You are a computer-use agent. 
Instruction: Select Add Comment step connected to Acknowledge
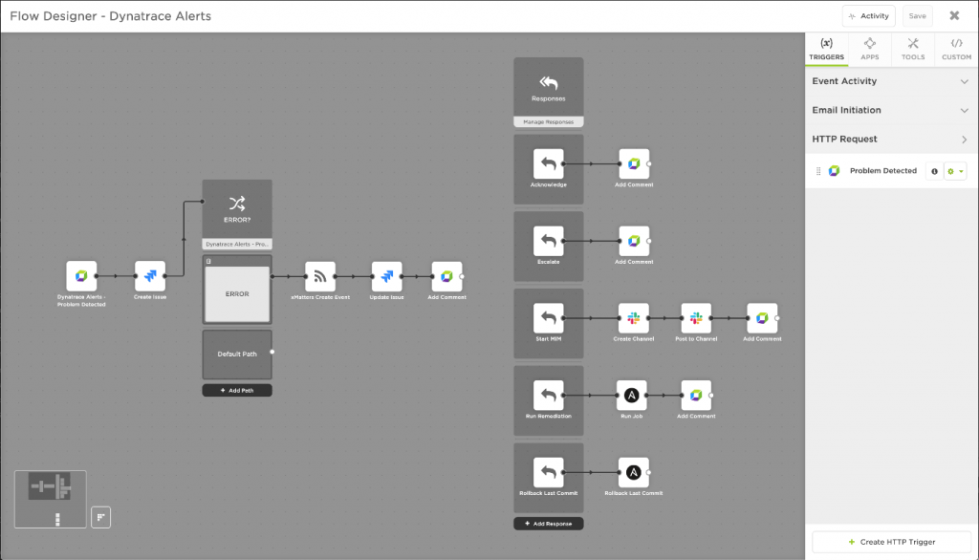(x=634, y=164)
